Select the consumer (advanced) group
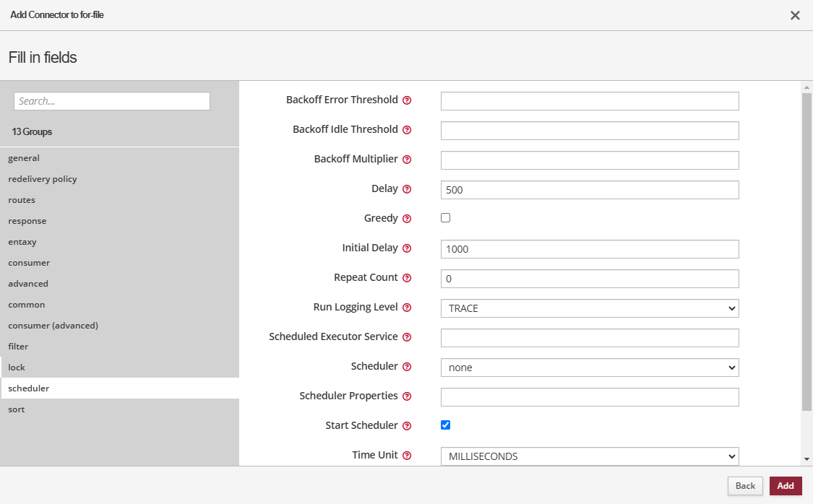Screen dimensions: 813x504 53,326
